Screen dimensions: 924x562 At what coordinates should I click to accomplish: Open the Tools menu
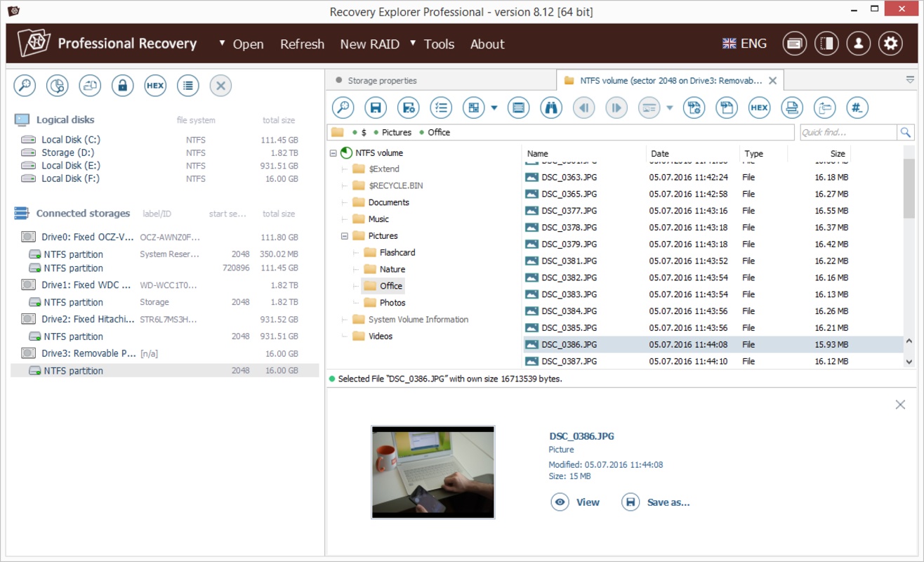(x=439, y=44)
